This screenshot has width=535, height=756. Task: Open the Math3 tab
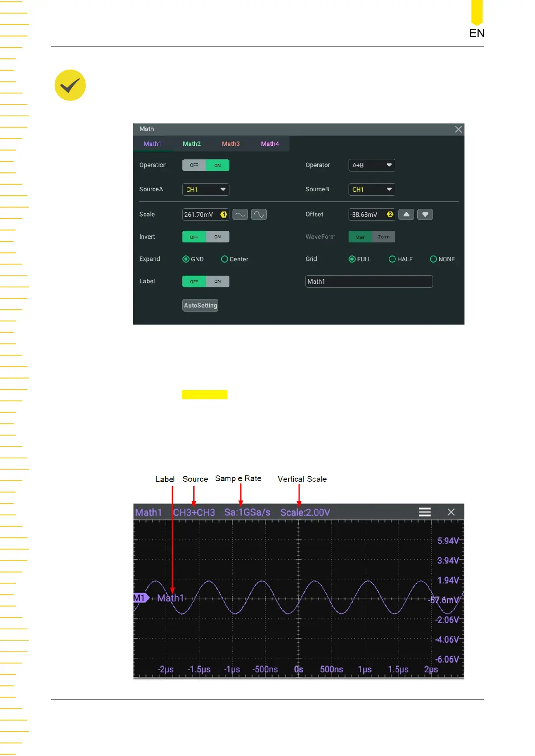pos(231,144)
